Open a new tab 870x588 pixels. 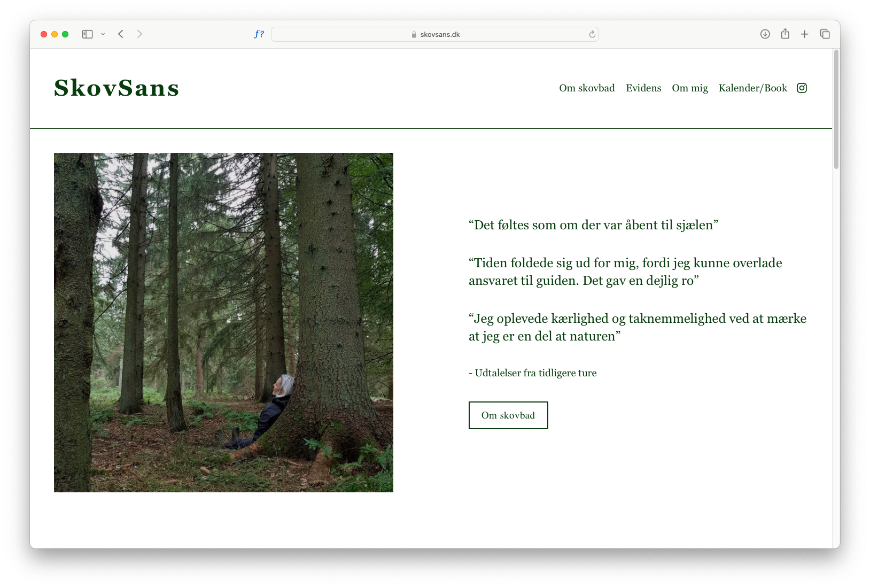coord(805,34)
